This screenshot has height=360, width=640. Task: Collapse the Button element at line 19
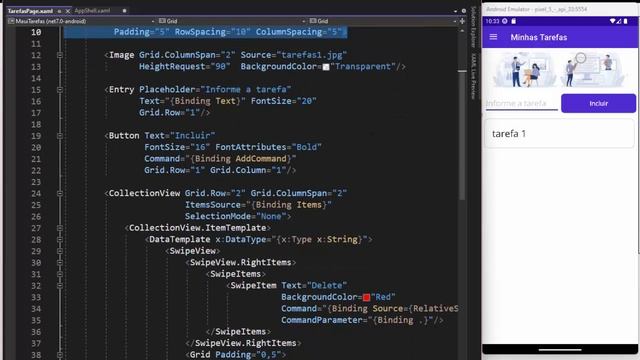click(x=60, y=136)
